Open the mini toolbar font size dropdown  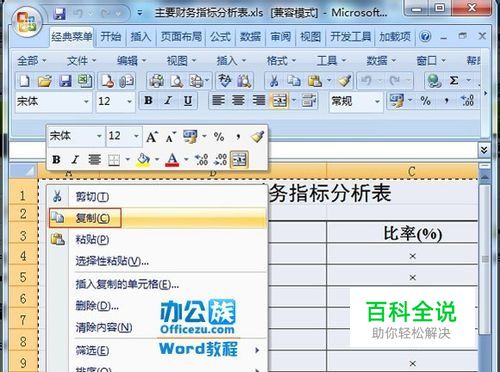tap(136, 136)
